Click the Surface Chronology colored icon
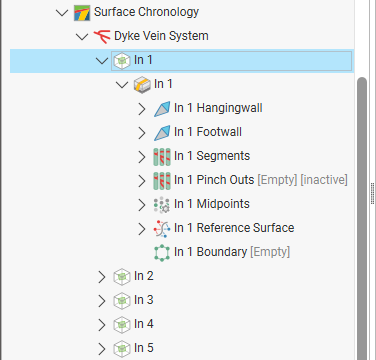 [82, 13]
